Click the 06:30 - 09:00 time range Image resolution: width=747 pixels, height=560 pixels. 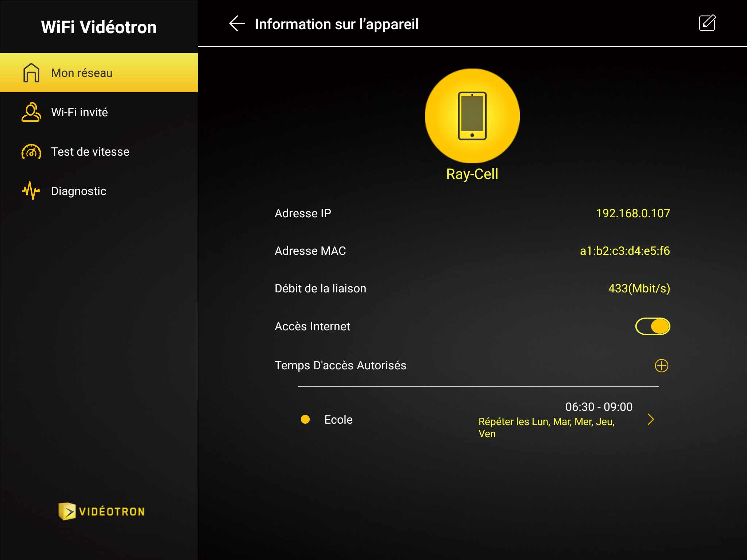599,407
